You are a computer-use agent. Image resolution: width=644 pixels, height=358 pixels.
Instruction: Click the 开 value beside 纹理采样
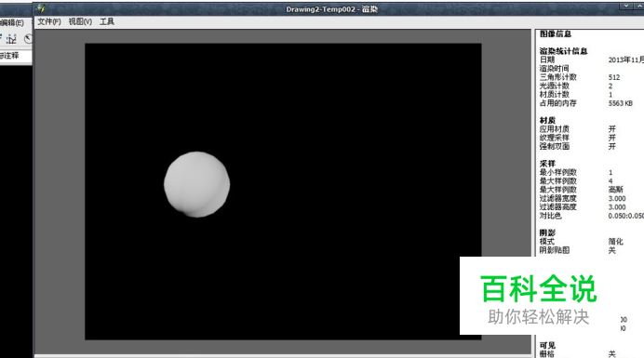click(612, 137)
